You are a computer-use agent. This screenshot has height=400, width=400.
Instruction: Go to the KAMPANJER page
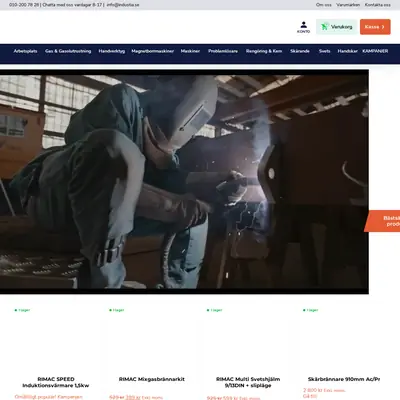coord(375,51)
